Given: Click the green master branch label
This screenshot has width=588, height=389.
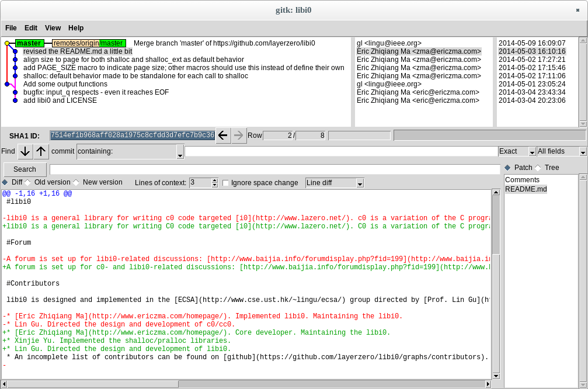Looking at the screenshot, I should pos(30,43).
